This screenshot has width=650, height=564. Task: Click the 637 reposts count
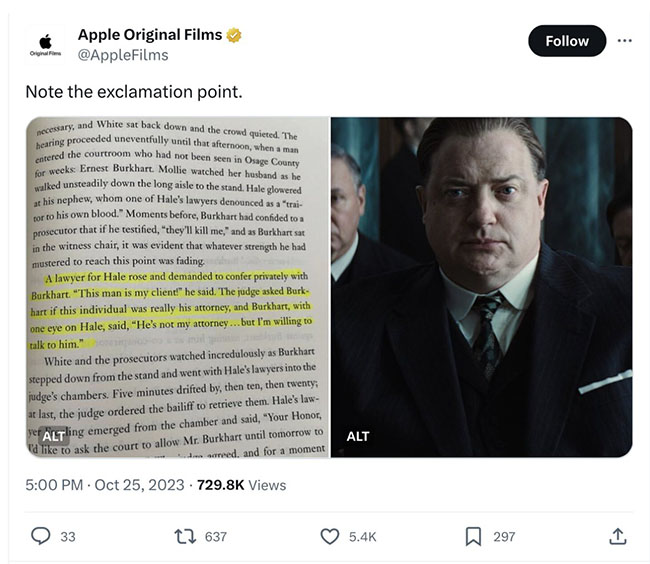coord(215,537)
